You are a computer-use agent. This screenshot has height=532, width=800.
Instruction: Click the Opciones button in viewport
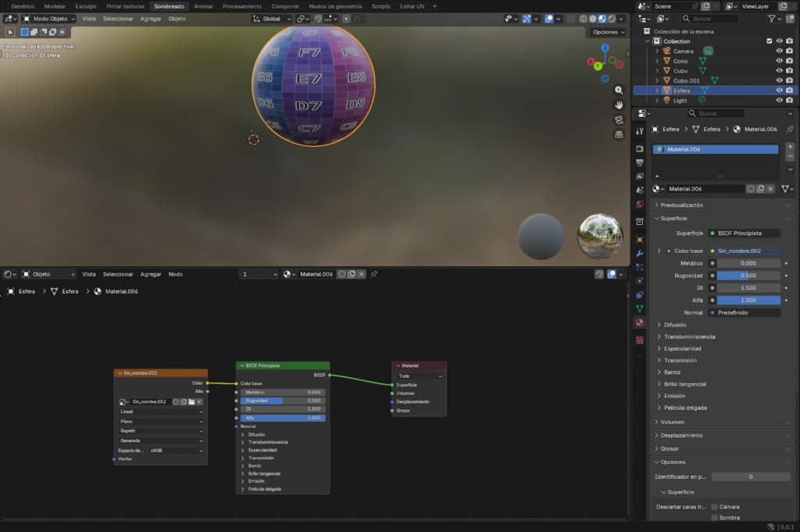coord(609,32)
